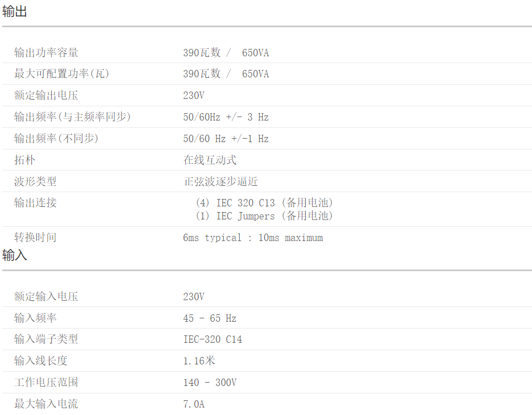The height and width of the screenshot is (415, 532).
Task: Click the 输出 section heading
Action: [15, 11]
